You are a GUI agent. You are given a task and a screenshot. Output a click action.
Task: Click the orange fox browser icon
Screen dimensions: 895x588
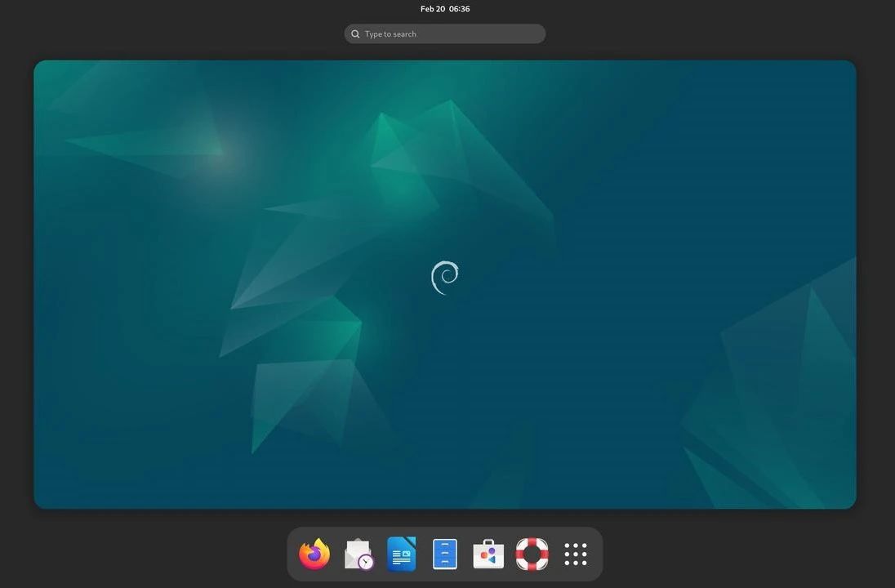(x=314, y=555)
